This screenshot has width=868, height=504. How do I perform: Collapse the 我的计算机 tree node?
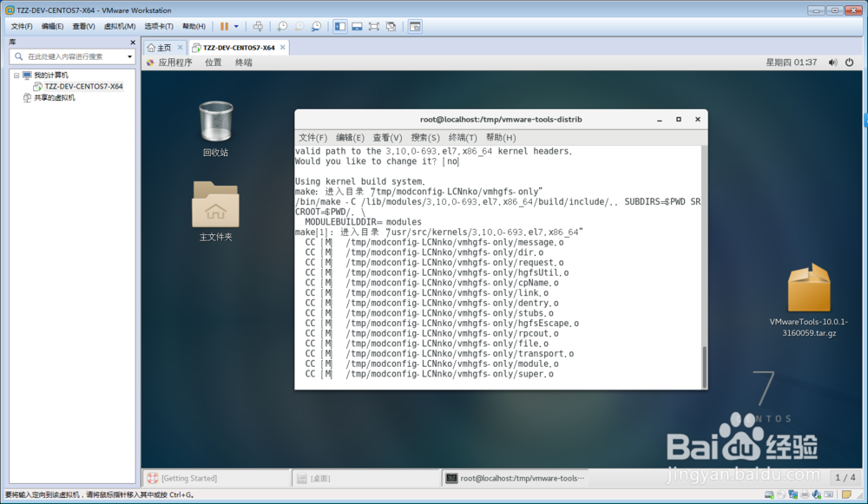coord(16,75)
